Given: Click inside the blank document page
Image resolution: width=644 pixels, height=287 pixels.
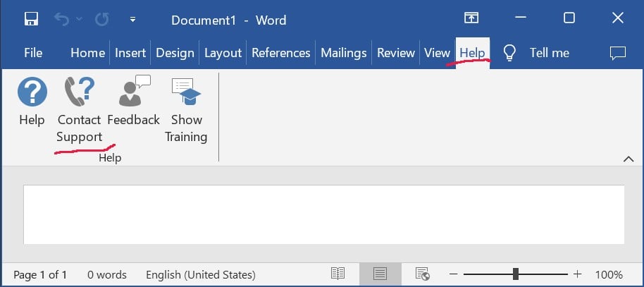Looking at the screenshot, I should (323, 214).
